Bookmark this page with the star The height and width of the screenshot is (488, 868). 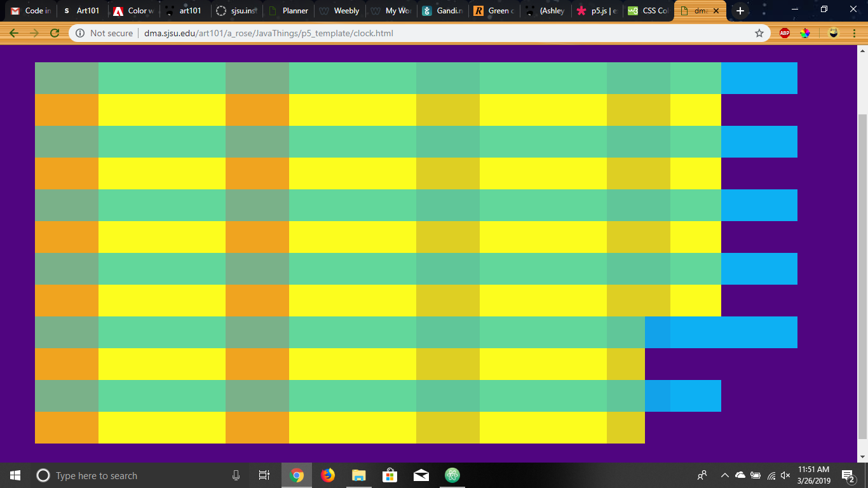click(x=759, y=33)
